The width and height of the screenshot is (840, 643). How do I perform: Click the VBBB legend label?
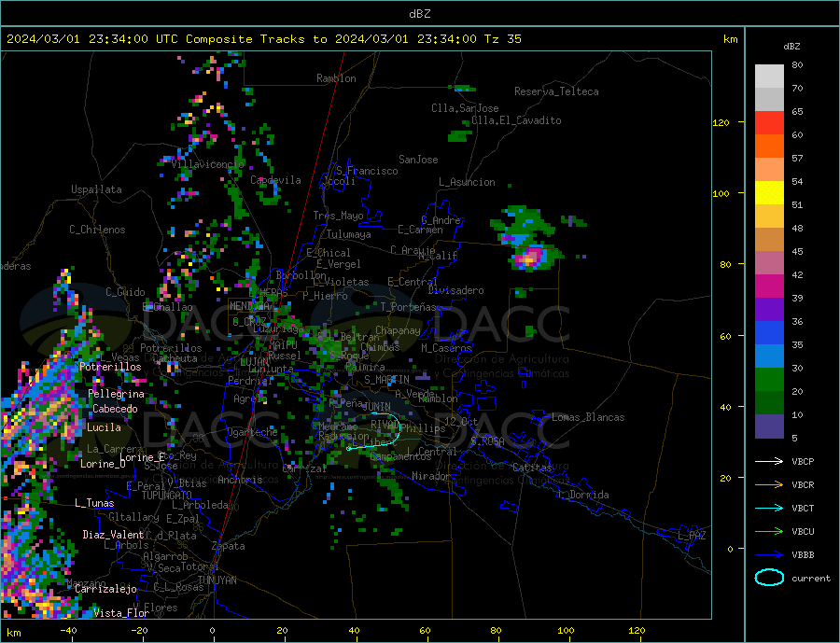click(803, 555)
